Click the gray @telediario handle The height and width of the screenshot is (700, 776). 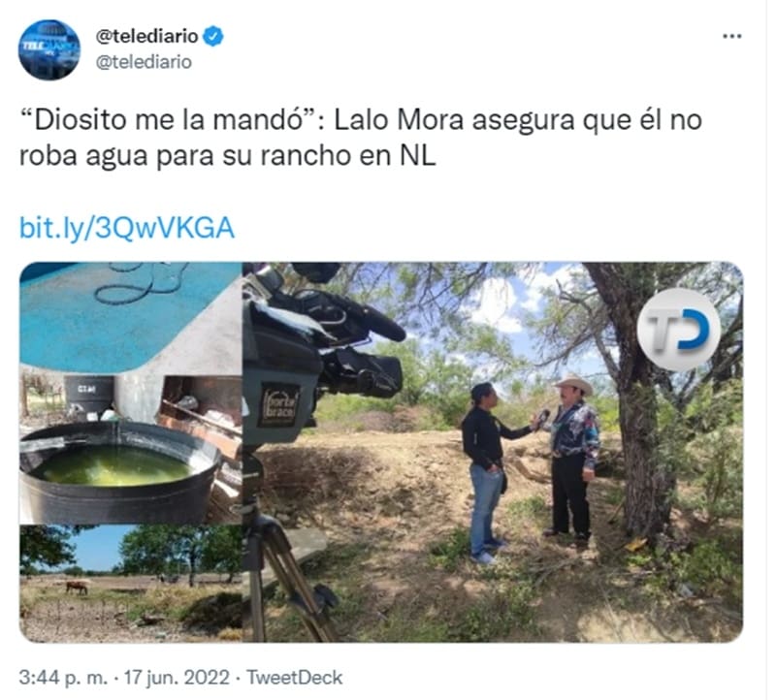coord(144,62)
